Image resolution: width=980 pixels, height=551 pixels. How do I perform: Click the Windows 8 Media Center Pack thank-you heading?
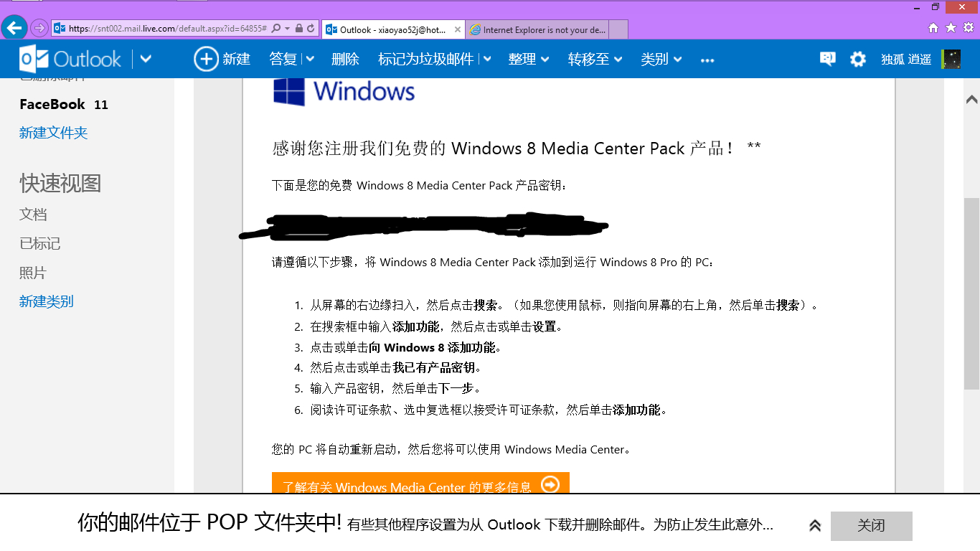[x=517, y=149]
